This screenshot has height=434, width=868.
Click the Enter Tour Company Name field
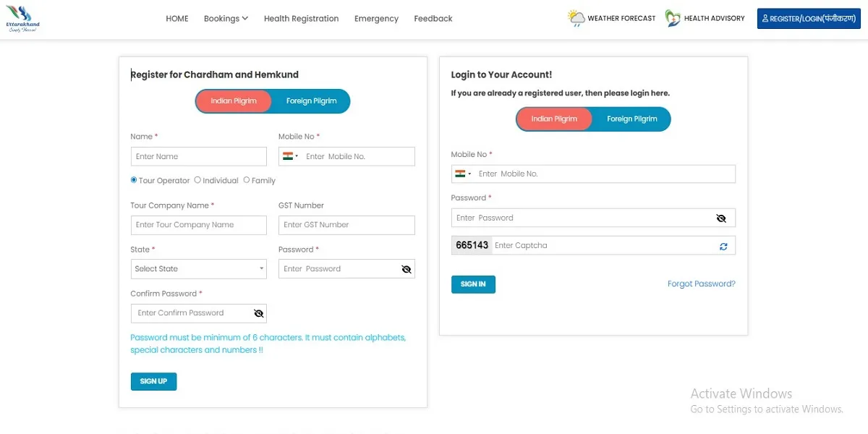[199, 225]
